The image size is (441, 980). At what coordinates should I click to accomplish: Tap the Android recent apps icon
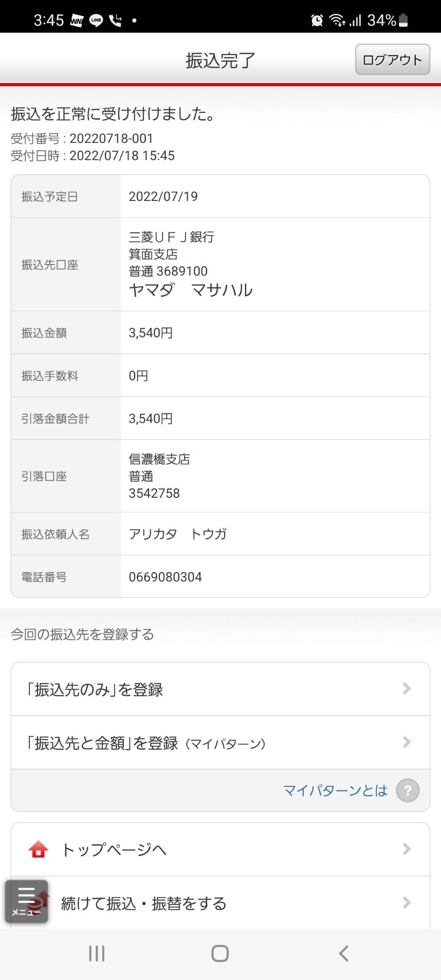coord(97,953)
